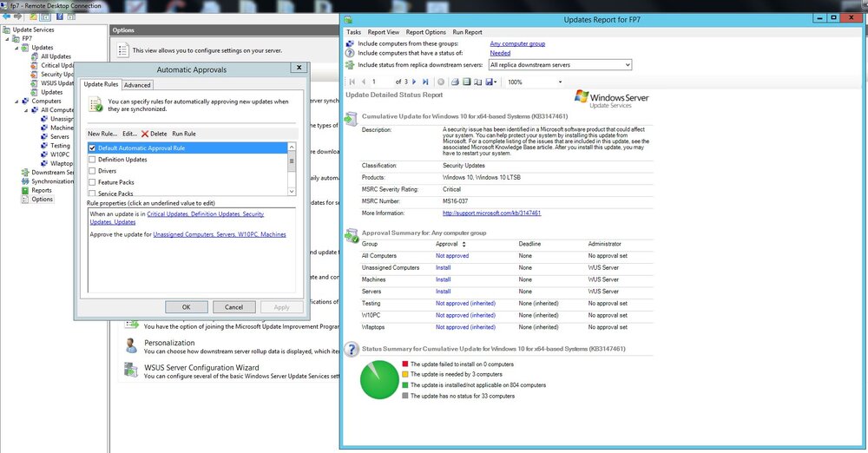Viewport: 868px width, 453px height.
Task: Click Run Rule in Automatic Approvals
Action: [x=184, y=134]
